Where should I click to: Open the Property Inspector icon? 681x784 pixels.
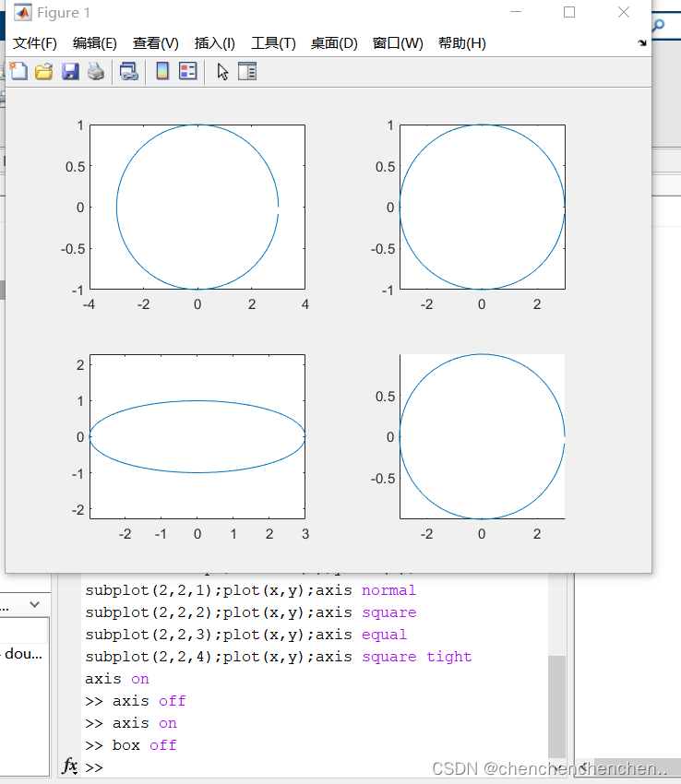247,72
